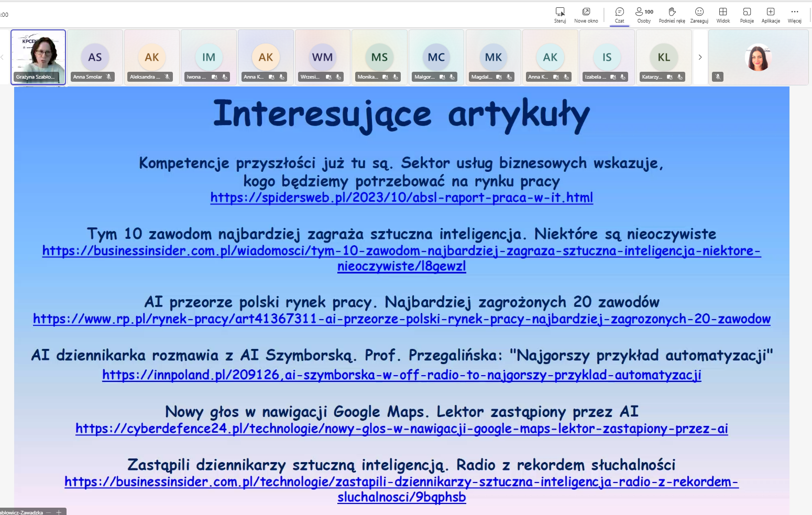Image resolution: width=812 pixels, height=515 pixels.
Task: Open the spidersweb.pl absl-raport link
Action: (402, 198)
